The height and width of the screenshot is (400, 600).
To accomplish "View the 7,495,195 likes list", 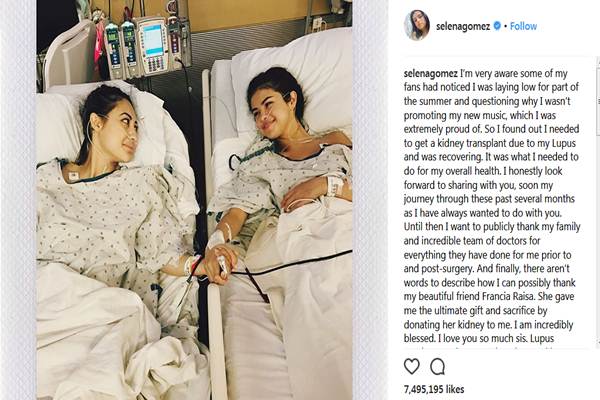I will pyautogui.click(x=434, y=389).
